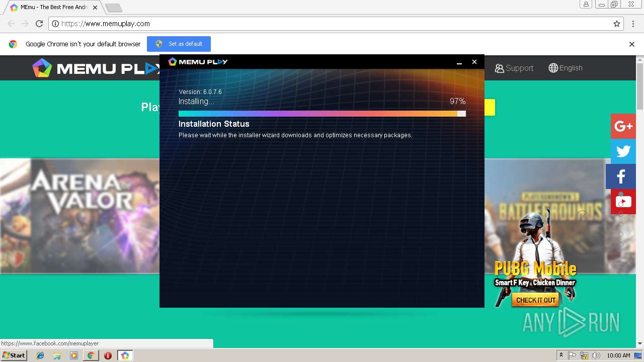644x362 pixels.
Task: Click the Google+ share icon
Action: [x=623, y=126]
